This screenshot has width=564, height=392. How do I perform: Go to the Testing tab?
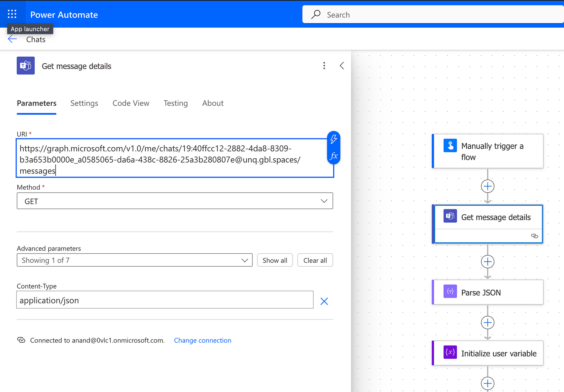coord(175,103)
